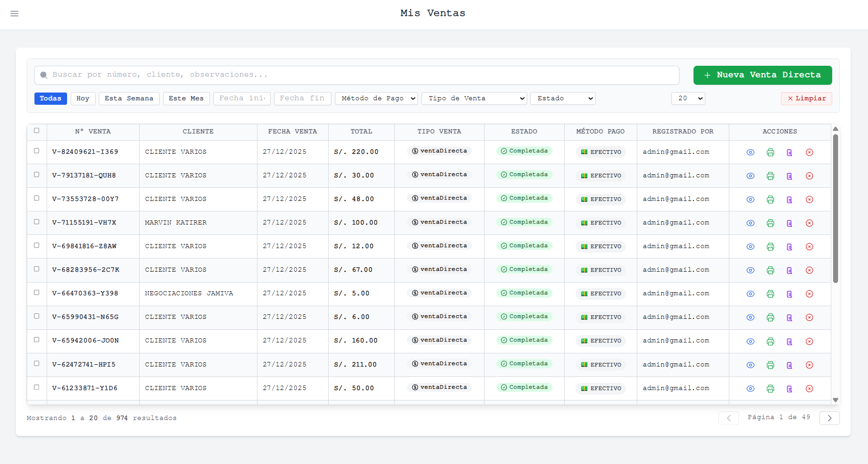The height and width of the screenshot is (464, 868).
Task: Set the Fecha inicio date field
Action: [242, 98]
